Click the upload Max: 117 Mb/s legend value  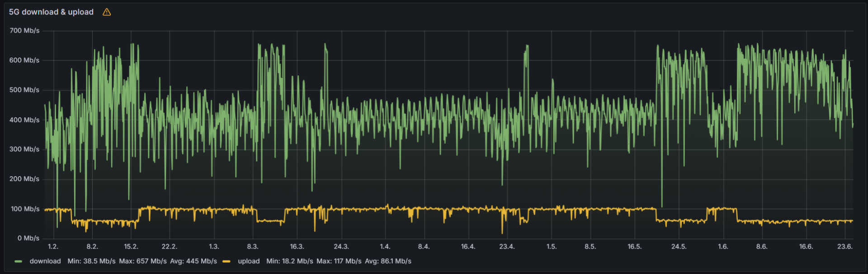339,261
